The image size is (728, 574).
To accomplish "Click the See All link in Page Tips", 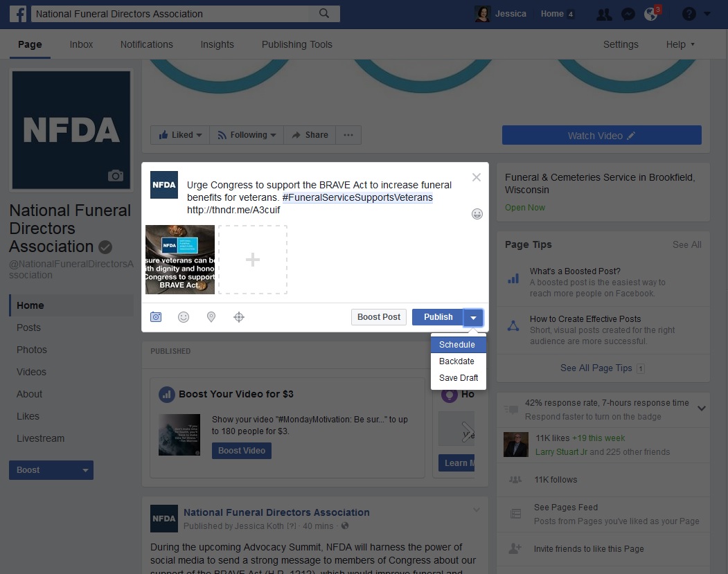I will coord(686,244).
